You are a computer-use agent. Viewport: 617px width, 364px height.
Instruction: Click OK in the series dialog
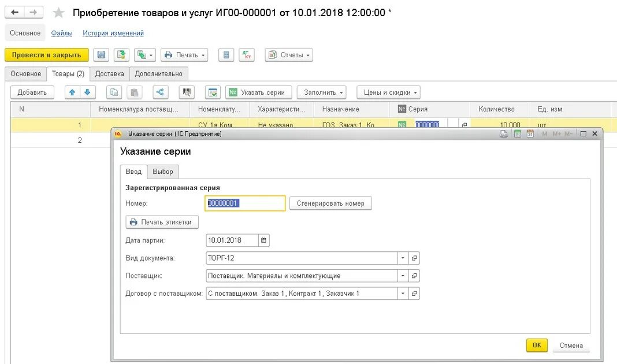point(537,345)
